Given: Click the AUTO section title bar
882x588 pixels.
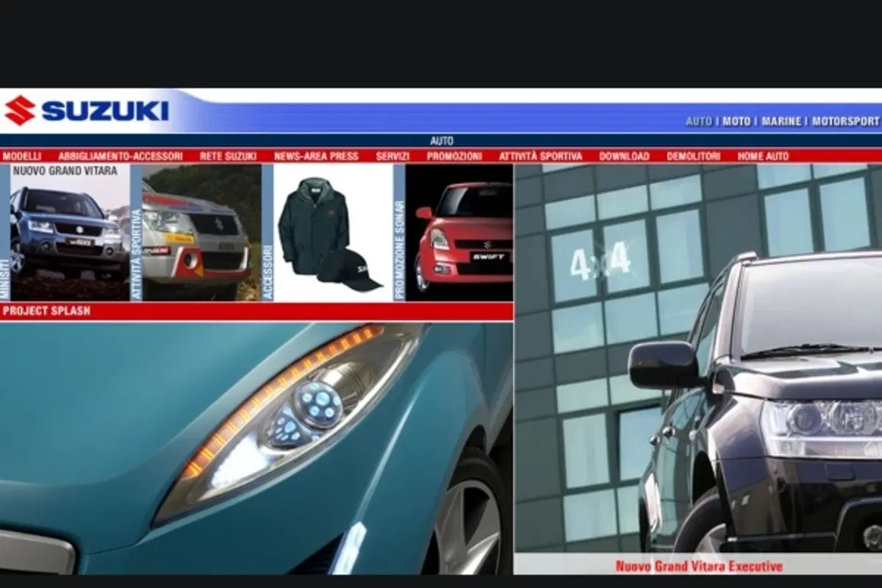Looking at the screenshot, I should coord(441,140).
